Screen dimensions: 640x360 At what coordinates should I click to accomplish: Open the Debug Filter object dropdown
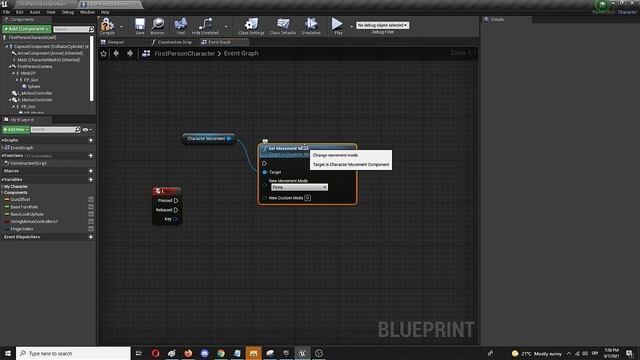tap(382, 25)
